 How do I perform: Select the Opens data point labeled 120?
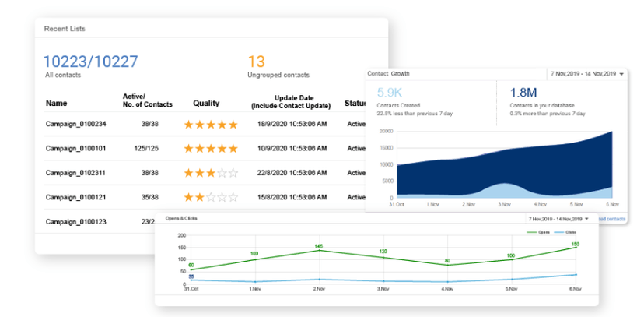[x=383, y=258]
